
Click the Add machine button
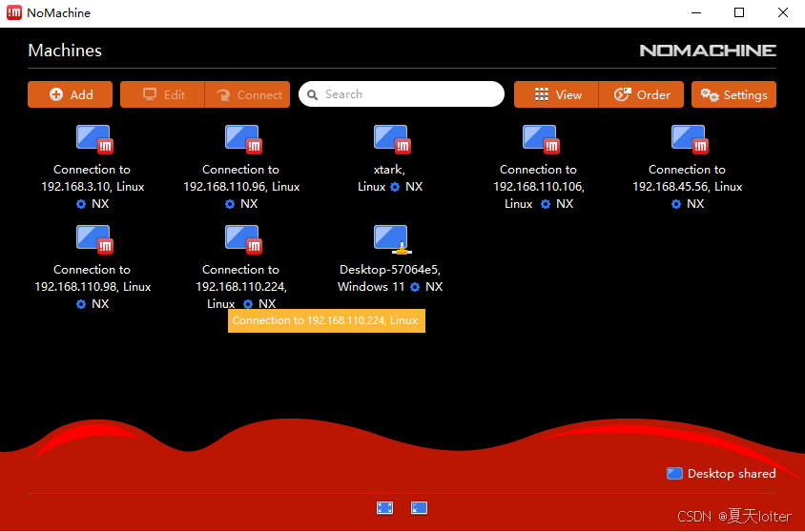pos(70,94)
